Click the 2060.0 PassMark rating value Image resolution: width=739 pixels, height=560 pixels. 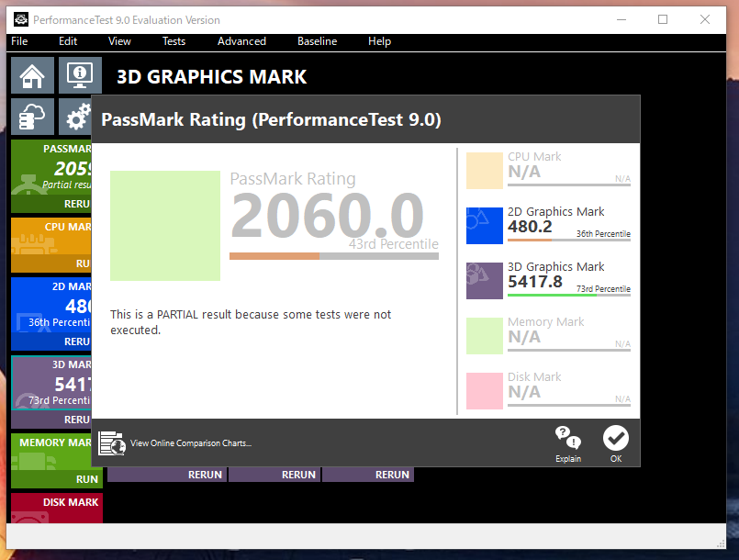pyautogui.click(x=327, y=215)
